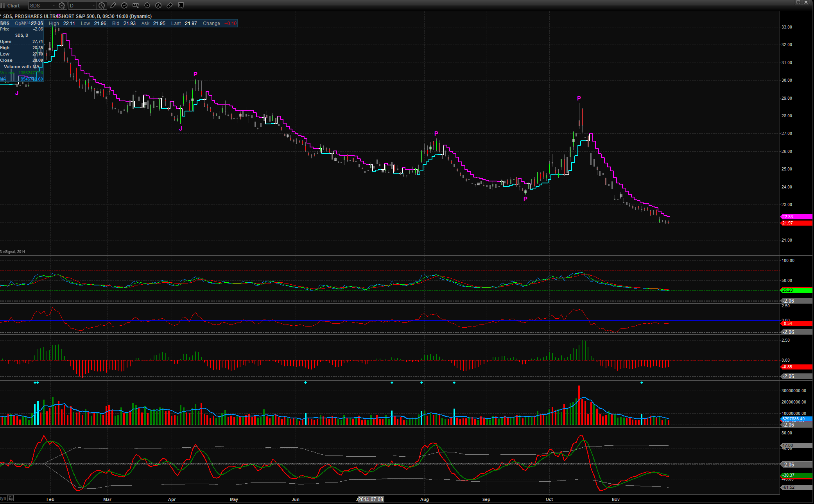This screenshot has height=504, width=814.
Task: Click the Chart window title label
Action: (13, 5)
